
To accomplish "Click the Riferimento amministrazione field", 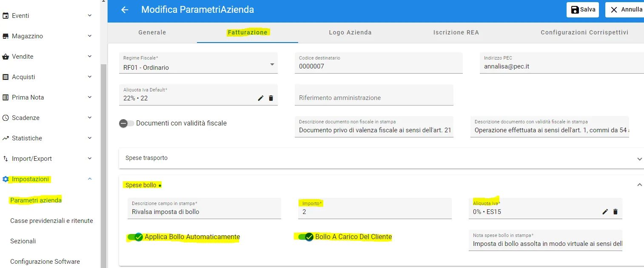I will pyautogui.click(x=374, y=95).
